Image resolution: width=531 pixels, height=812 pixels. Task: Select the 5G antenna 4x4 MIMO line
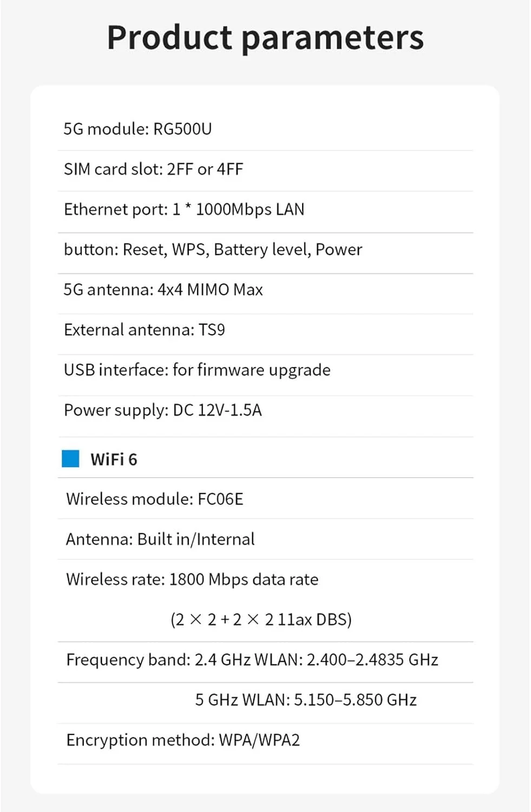163,290
